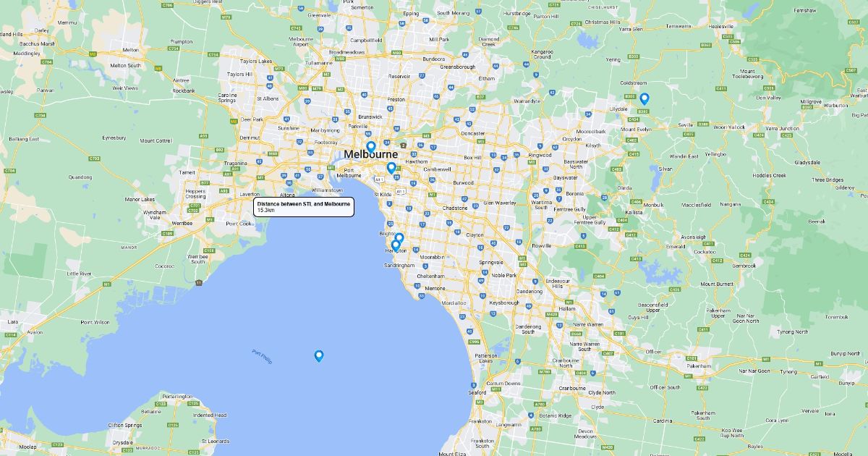868x456 pixels.
Task: Select the Melbourne Airport label
Action: 299,41
